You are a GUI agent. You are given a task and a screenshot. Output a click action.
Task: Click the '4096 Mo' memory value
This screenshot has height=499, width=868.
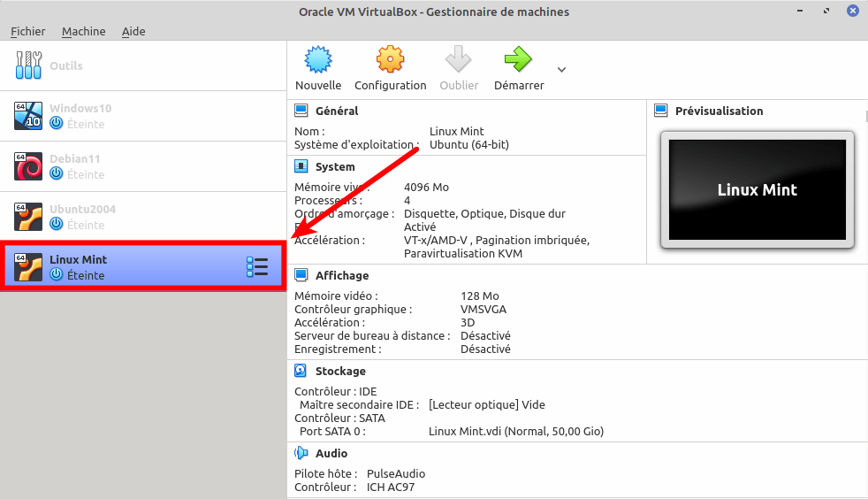pyautogui.click(x=426, y=188)
